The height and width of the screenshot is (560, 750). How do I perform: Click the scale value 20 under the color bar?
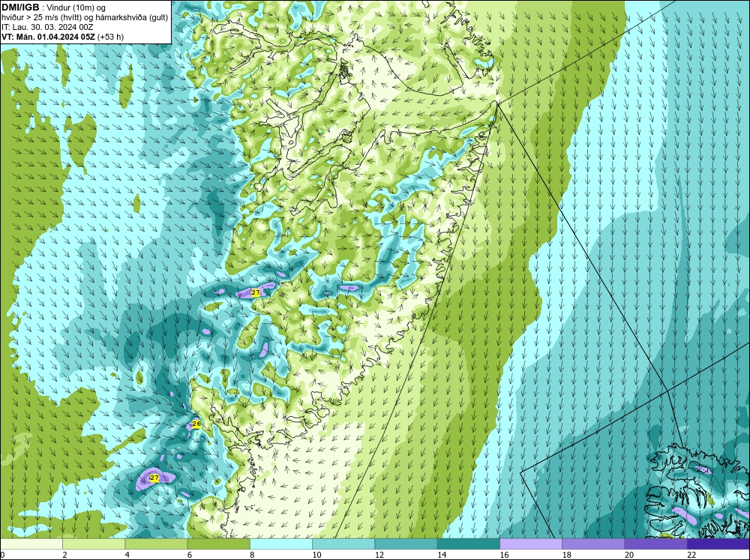coord(629,555)
